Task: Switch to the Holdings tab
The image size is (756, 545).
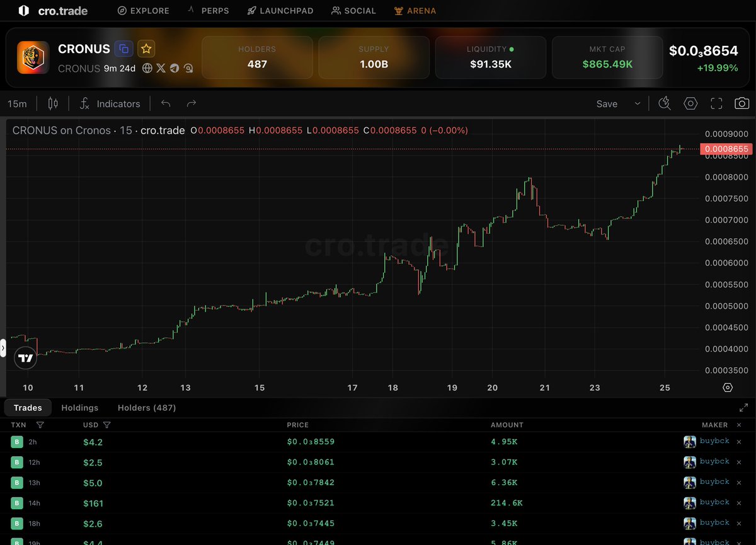Action: pyautogui.click(x=80, y=408)
